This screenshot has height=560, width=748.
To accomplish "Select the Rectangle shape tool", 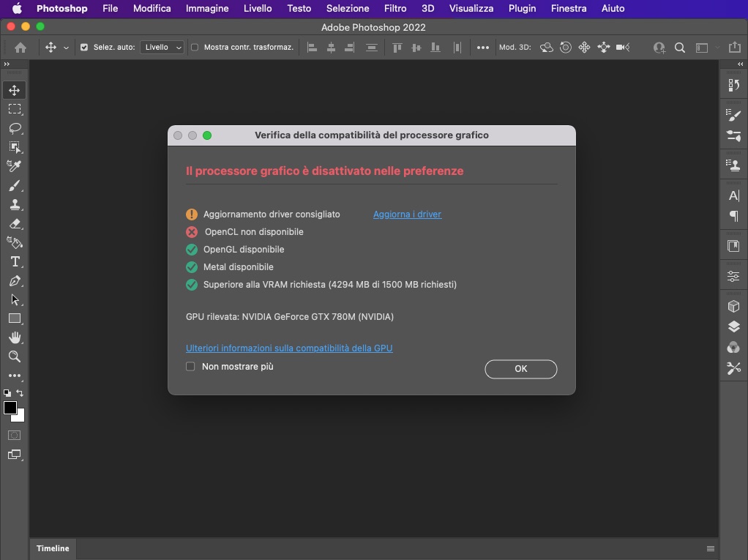I will tap(15, 318).
